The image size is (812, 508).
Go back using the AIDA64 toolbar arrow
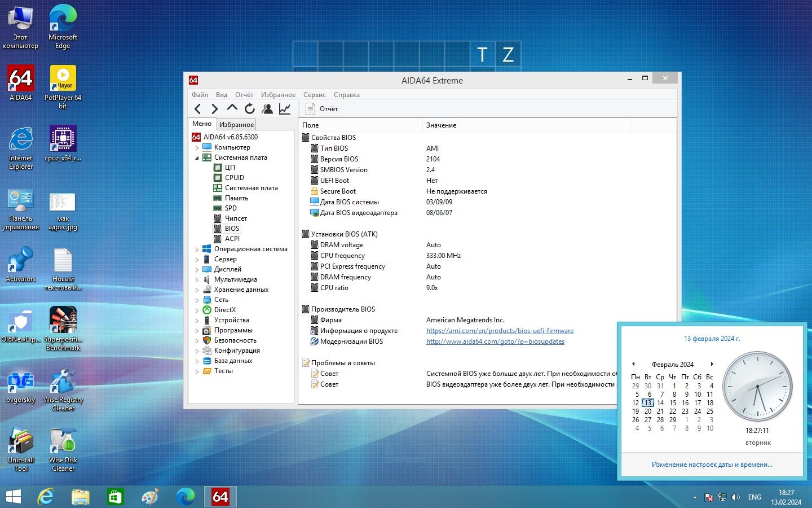[197, 109]
